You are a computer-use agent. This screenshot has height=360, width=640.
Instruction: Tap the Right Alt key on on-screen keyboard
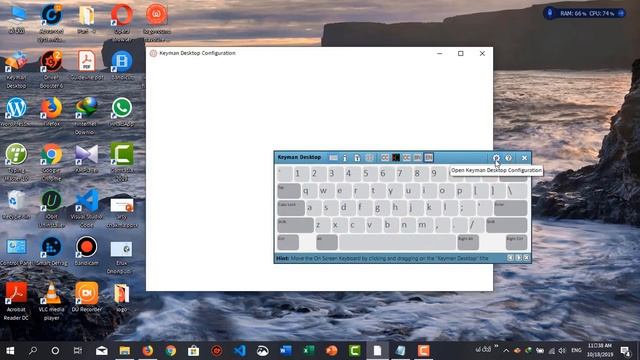[468, 242]
